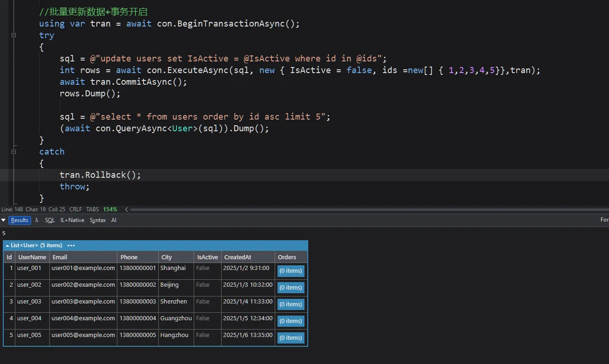The height and width of the screenshot is (364, 609).
Task: Click the rows.Dump() line in the editor
Action: (90, 94)
